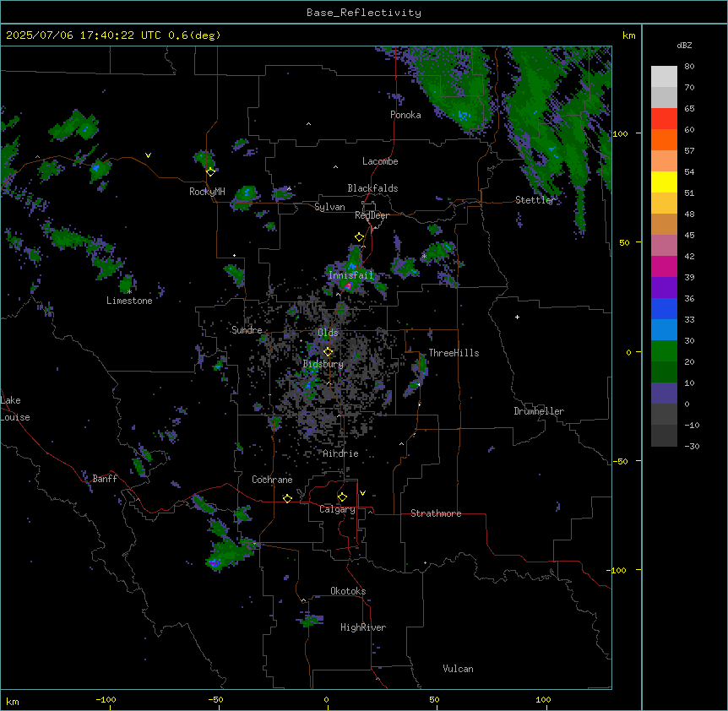Click the Airdrie city label
Image resolution: width=728 pixels, height=711 pixels.
[340, 453]
